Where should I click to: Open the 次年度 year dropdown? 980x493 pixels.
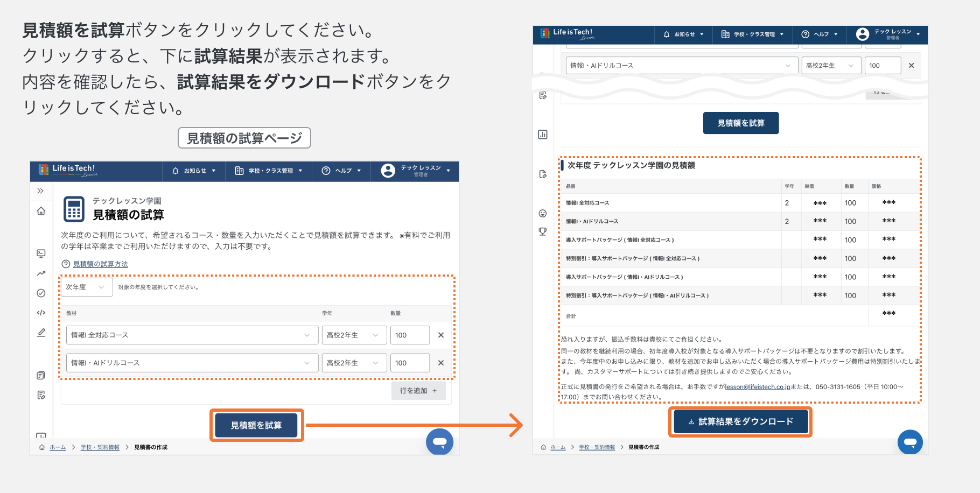[x=87, y=287]
